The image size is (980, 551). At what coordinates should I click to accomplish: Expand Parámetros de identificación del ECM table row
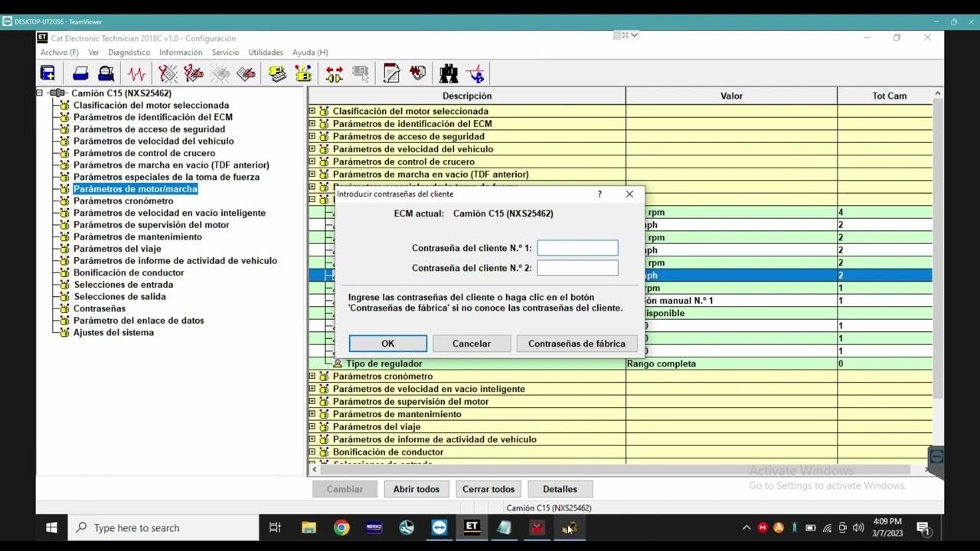(312, 123)
